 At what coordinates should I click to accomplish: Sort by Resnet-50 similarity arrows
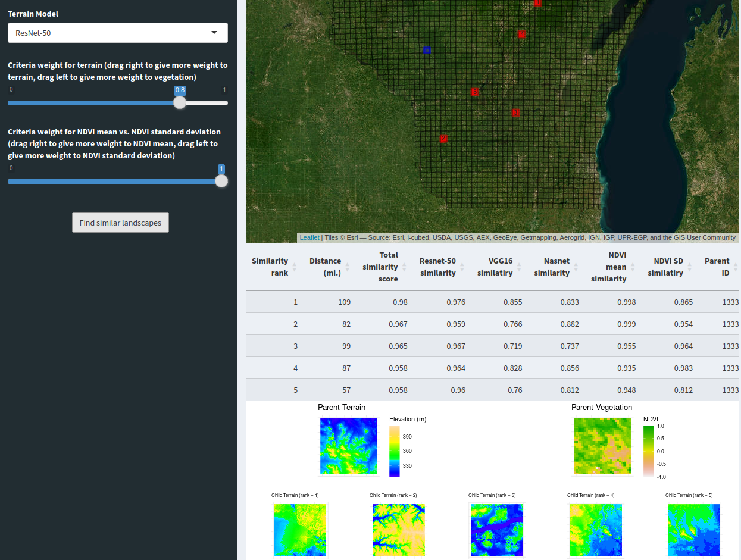pos(462,267)
